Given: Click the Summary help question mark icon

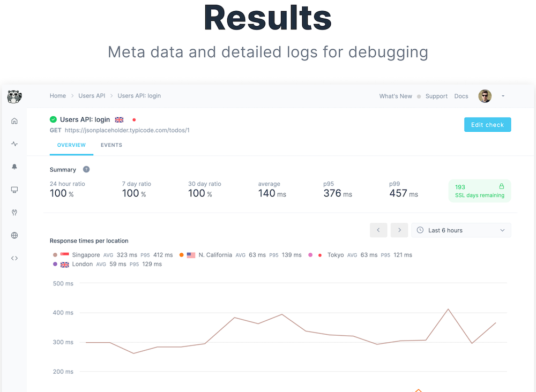Looking at the screenshot, I should click(86, 169).
